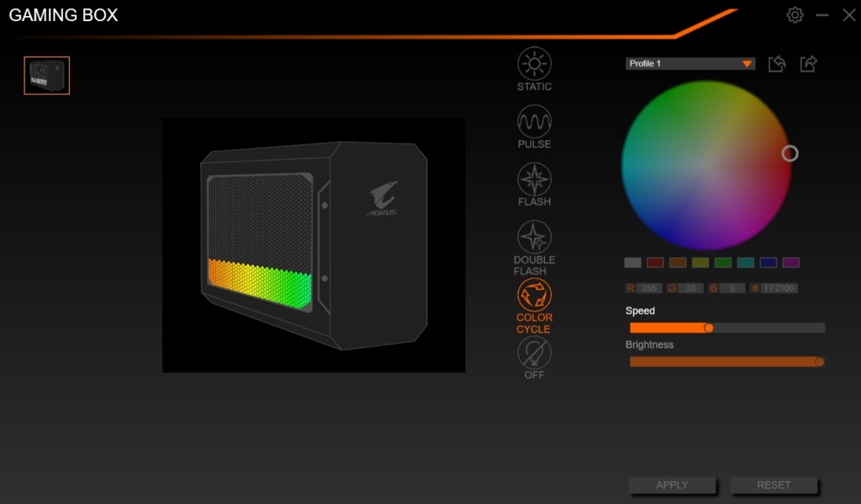
Task: Click the import profile icon
Action: pyautogui.click(x=777, y=64)
